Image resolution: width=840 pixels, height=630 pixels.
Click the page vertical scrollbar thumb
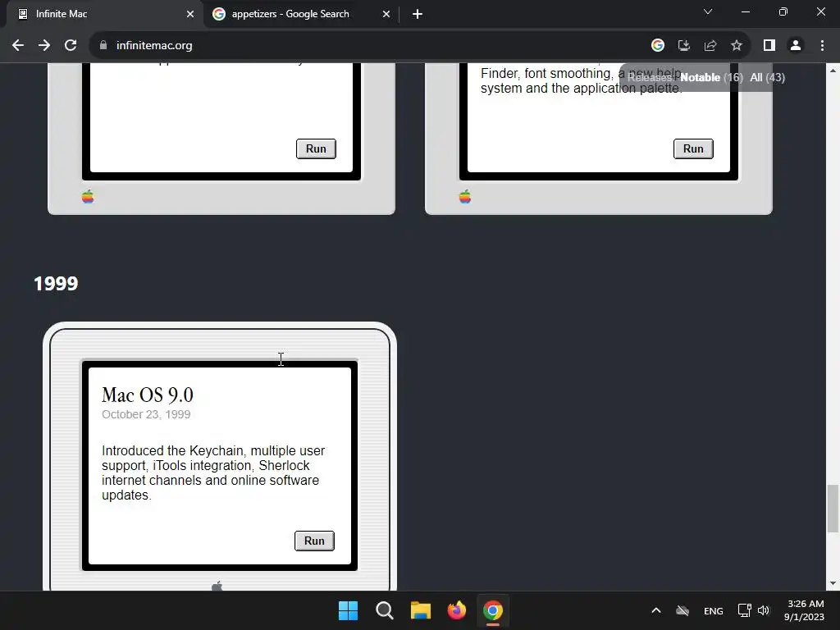[833, 509]
